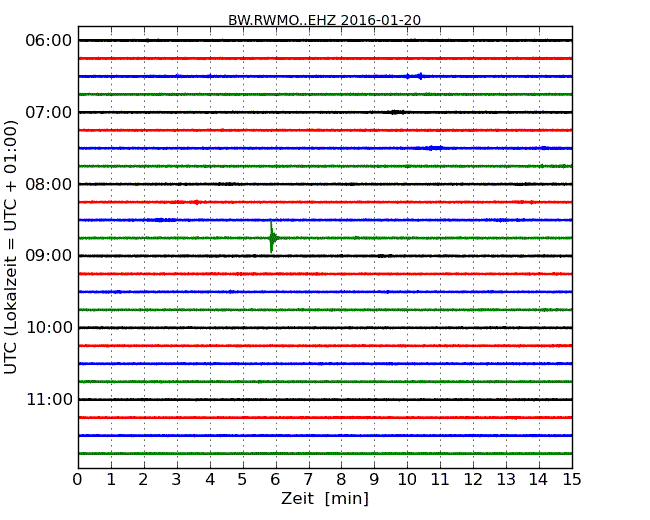Click x-axis tick label 9
The image size is (650, 520).
click(374, 480)
